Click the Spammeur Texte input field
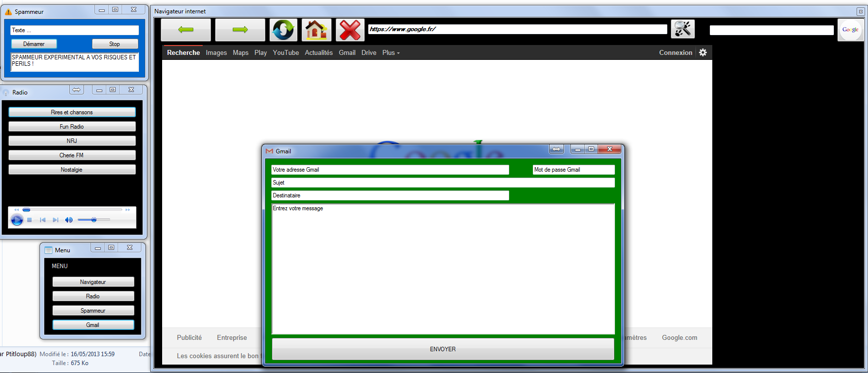Screen dimensions: 868x373 tap(75, 30)
